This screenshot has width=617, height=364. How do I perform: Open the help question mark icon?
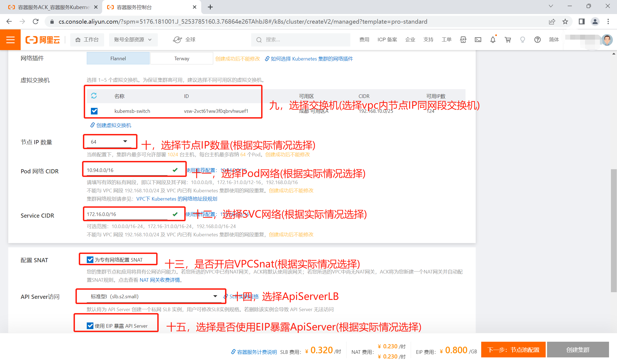click(x=537, y=40)
